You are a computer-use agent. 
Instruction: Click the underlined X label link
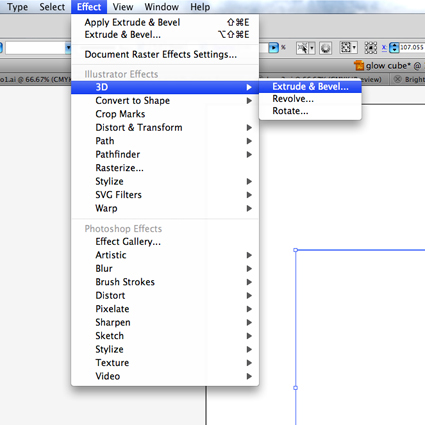pyautogui.click(x=384, y=48)
